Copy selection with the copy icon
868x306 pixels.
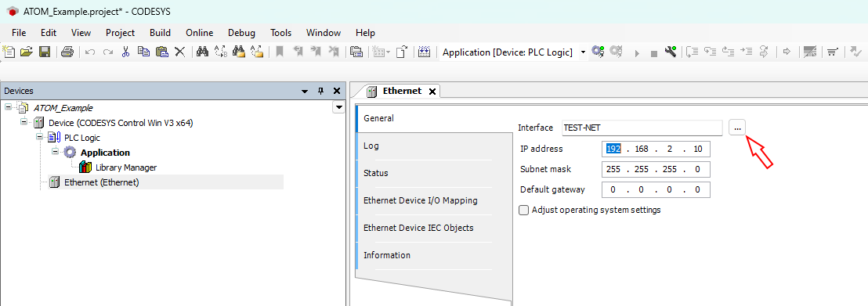pyautogui.click(x=143, y=52)
